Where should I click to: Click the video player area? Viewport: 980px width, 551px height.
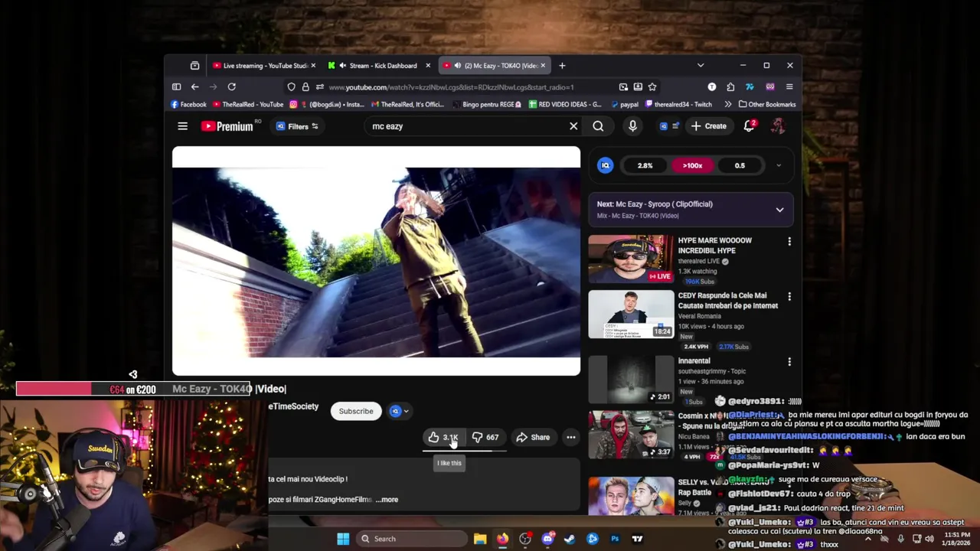point(376,261)
